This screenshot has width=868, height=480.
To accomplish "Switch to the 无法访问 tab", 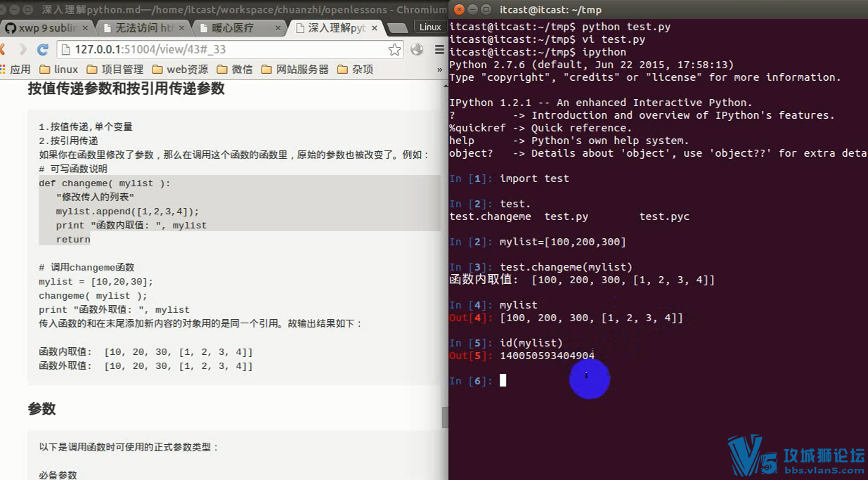I will pos(143,28).
